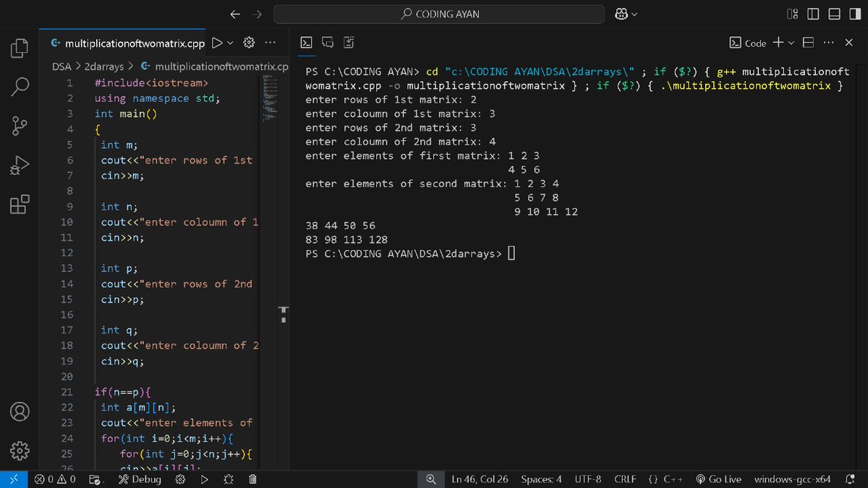Screen dimensions: 868x488
Task: Open the Search view in activity bar
Action: (20, 87)
